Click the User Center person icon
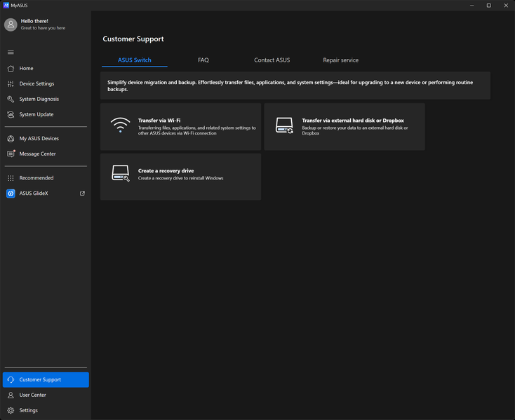 [11, 395]
